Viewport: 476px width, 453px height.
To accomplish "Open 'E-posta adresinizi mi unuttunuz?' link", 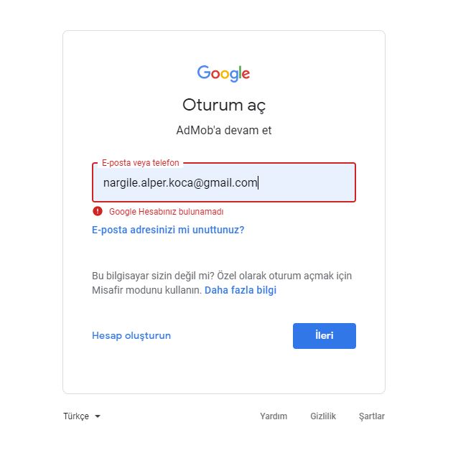I will point(168,230).
